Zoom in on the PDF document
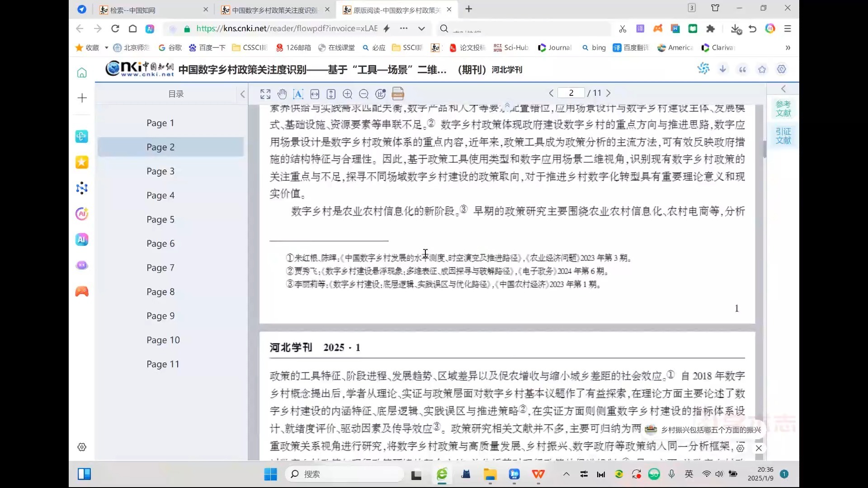Viewport: 868px width, 488px height. pyautogui.click(x=348, y=94)
